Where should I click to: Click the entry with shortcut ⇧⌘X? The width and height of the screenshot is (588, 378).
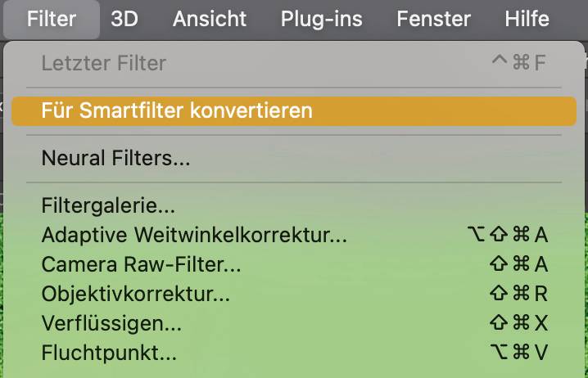(294, 323)
